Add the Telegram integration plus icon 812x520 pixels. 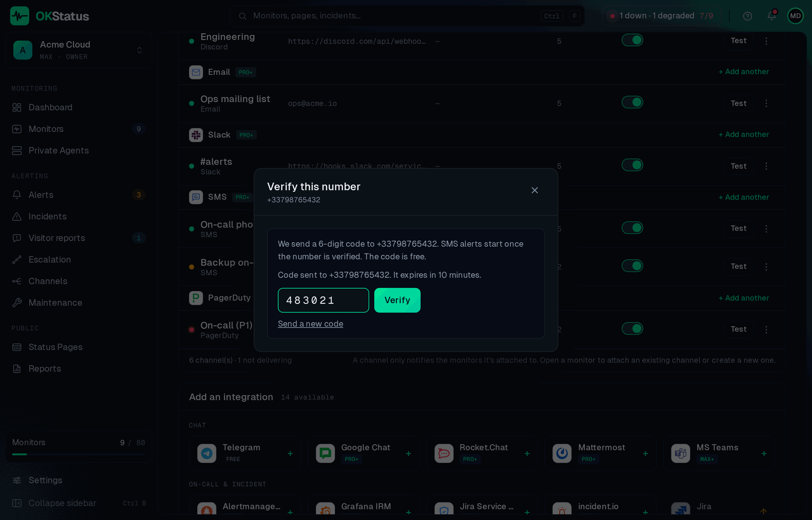click(x=290, y=454)
